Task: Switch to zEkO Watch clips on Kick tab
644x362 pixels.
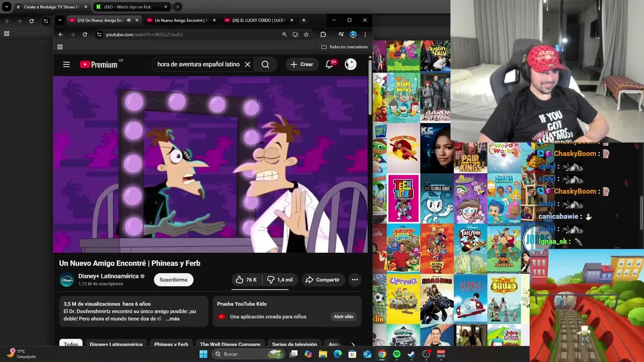Action: click(x=131, y=7)
